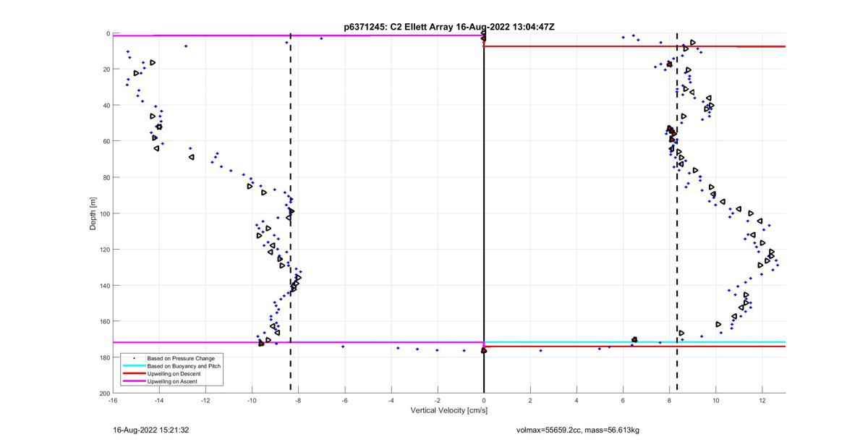Select the "Vertical Velocity [cm/s]" x-axis label
The image size is (868, 442).
(x=448, y=411)
